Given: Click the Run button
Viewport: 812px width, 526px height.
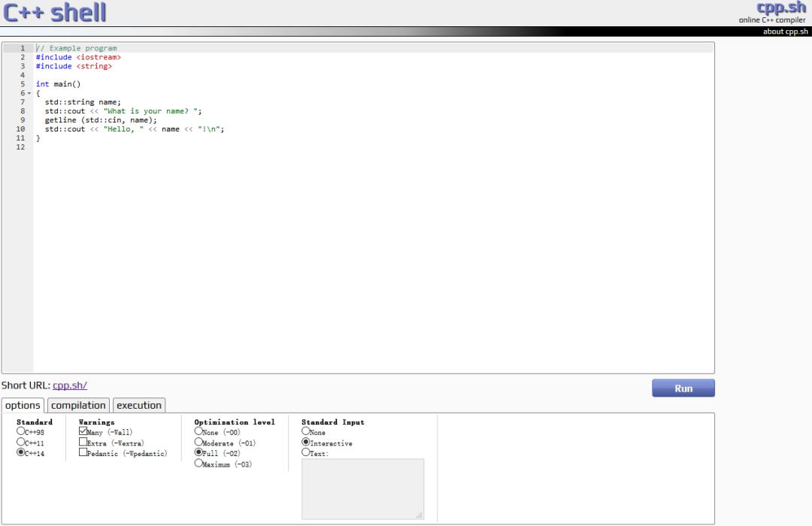Looking at the screenshot, I should point(683,388).
